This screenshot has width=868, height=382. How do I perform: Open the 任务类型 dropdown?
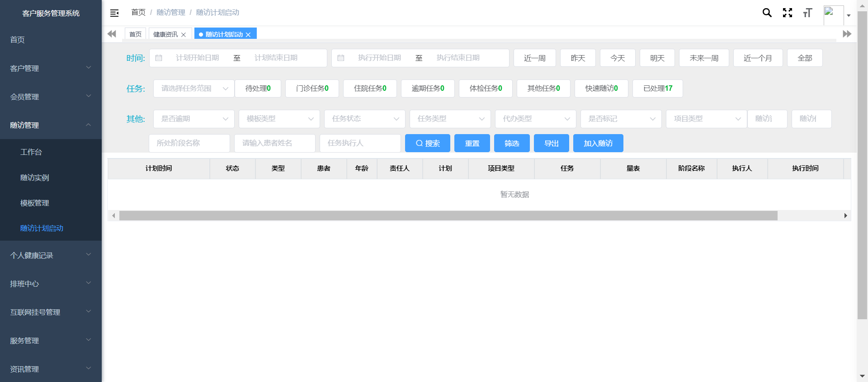pos(450,119)
